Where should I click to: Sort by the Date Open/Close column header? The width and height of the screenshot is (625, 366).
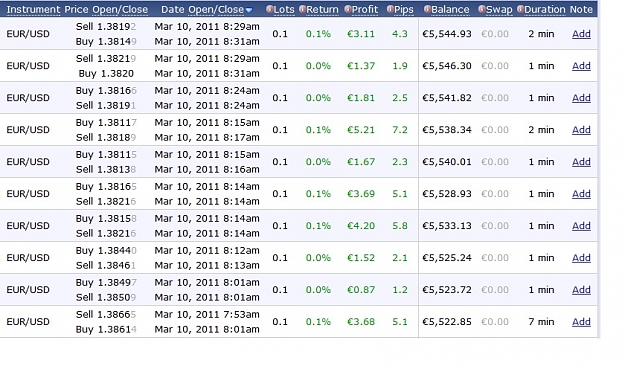pos(202,10)
